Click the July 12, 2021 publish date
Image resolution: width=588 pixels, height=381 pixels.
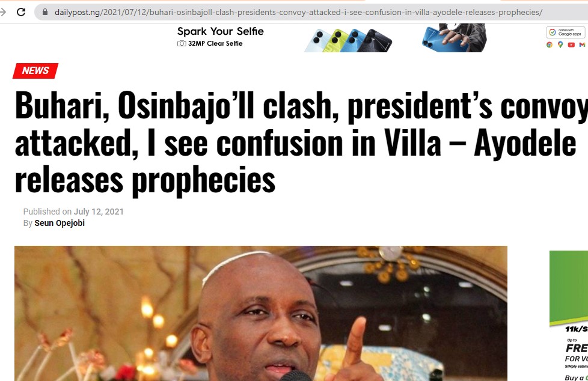(x=99, y=212)
